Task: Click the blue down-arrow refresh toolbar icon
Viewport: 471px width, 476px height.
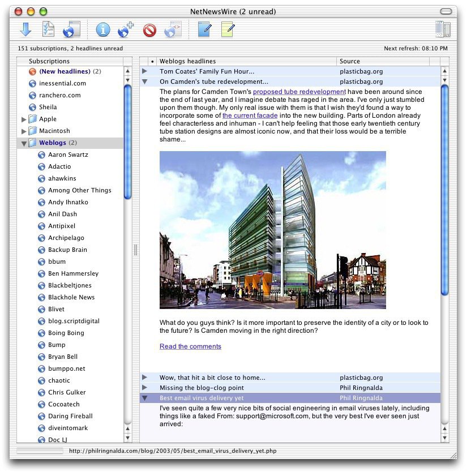Action: pyautogui.click(x=25, y=29)
